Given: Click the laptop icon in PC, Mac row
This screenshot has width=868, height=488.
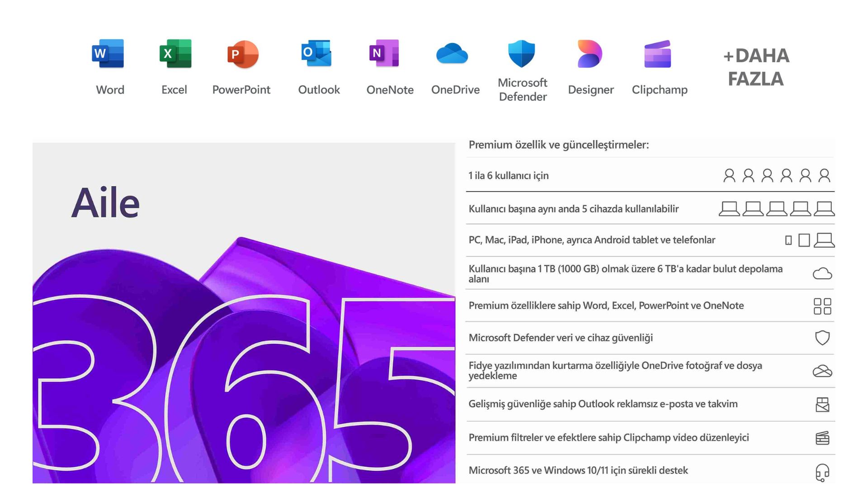Looking at the screenshot, I should coord(824,240).
